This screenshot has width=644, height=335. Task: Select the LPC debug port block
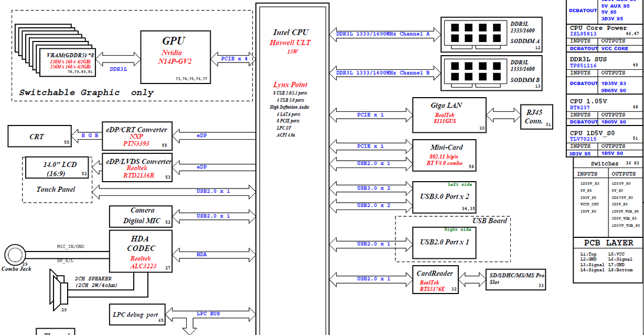click(137, 315)
